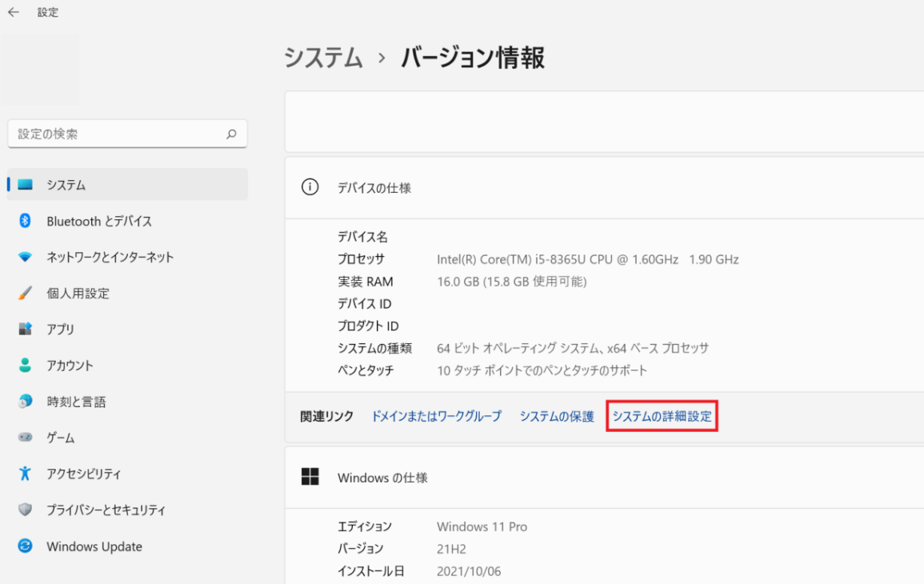Screen dimensions: 924x584
Task: Click the network Wi-Fi icon
Action: [x=25, y=257]
